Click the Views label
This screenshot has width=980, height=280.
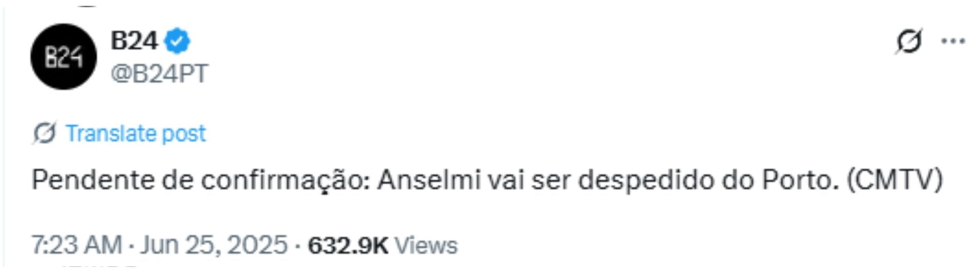(x=426, y=245)
